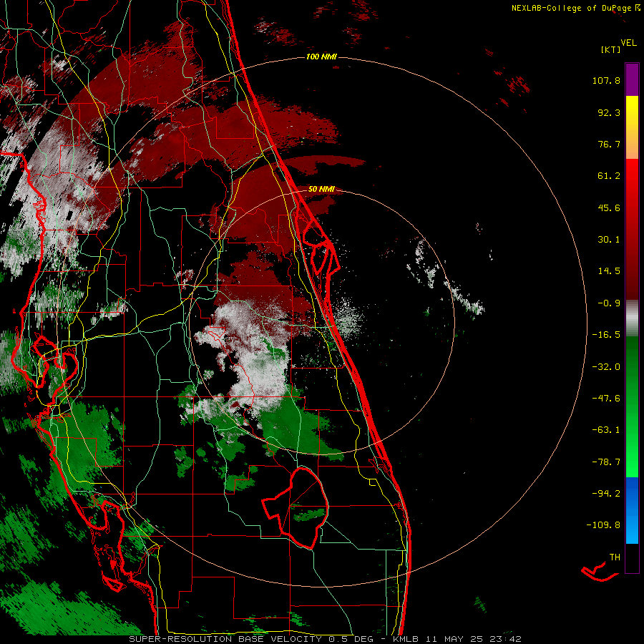Screen dimensions: 644x644
Task: Click the -78.7 velocity scale value
Action: (x=606, y=462)
